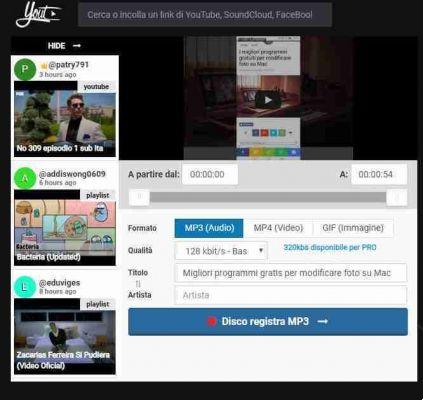This screenshot has height=400, width=423.
Task: Open the @patry791 username link
Action: pos(69,65)
